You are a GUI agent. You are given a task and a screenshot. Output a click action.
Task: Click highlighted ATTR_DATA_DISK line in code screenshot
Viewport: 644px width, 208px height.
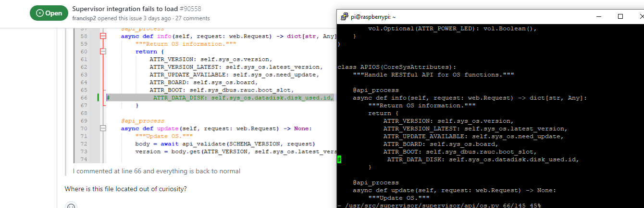tap(220, 98)
